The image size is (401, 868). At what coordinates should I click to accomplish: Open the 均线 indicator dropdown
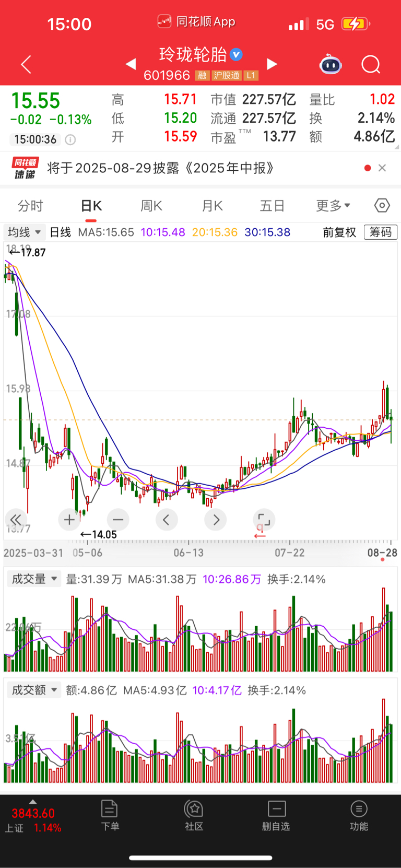click(24, 232)
